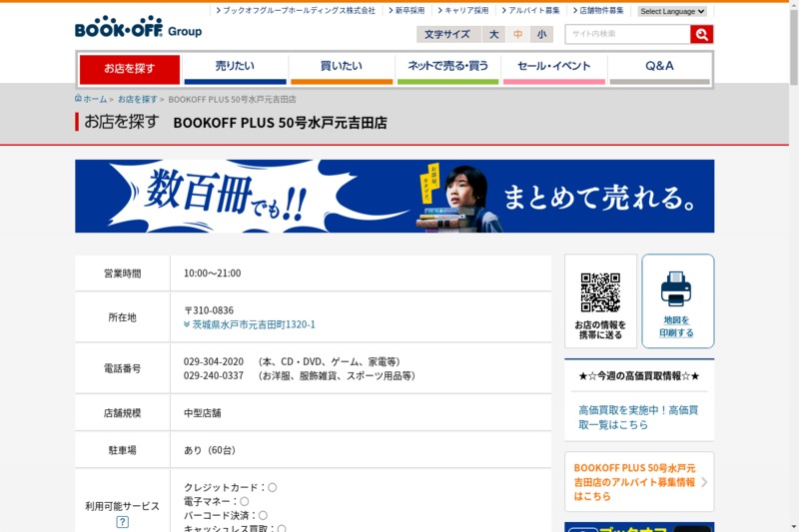Open the セール・イベント menu tab
799x532 pixels.
point(554,69)
